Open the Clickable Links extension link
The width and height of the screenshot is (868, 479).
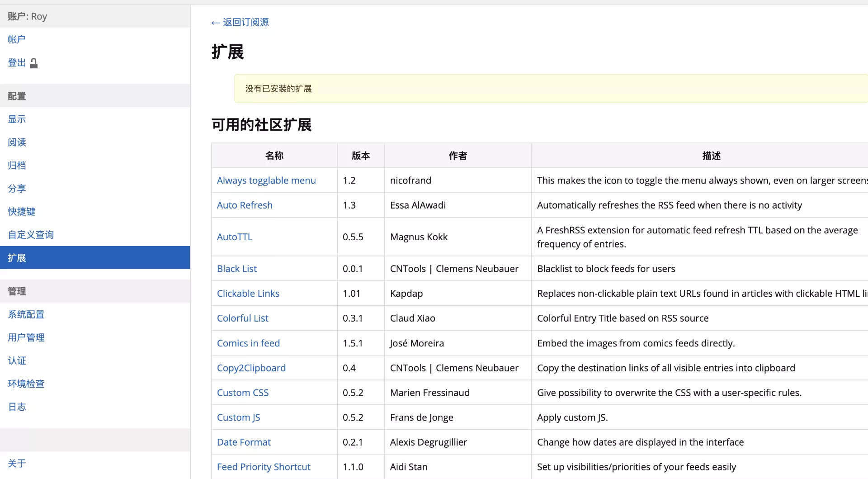point(248,294)
